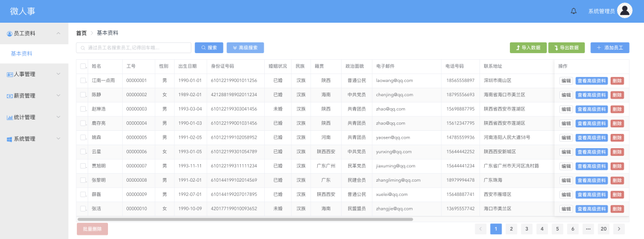
Task: Select 基本资料 in the sidebar
Action: pos(34,54)
